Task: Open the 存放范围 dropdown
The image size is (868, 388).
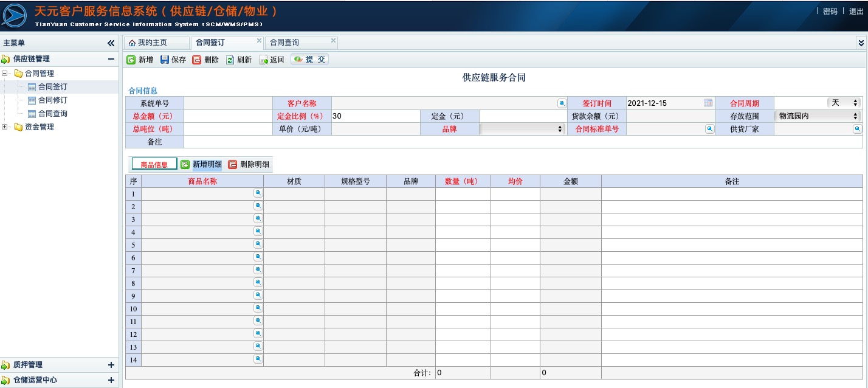Action: [x=818, y=116]
